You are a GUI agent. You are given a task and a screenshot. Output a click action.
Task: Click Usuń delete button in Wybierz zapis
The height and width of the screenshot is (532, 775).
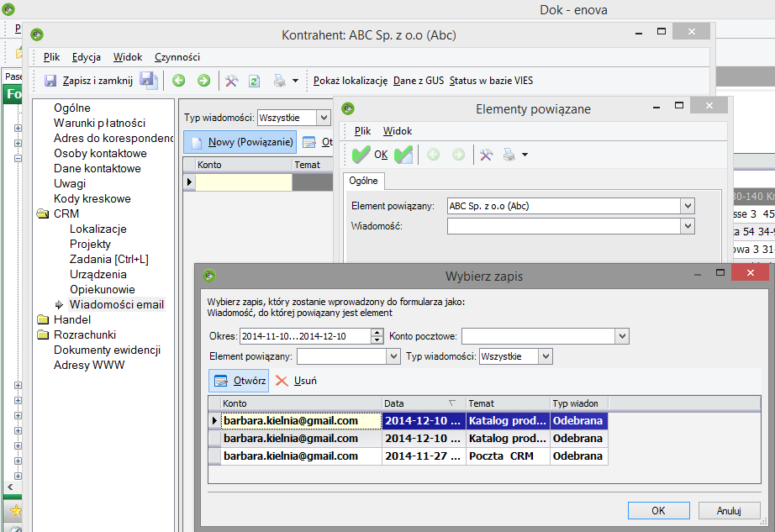[x=296, y=381]
